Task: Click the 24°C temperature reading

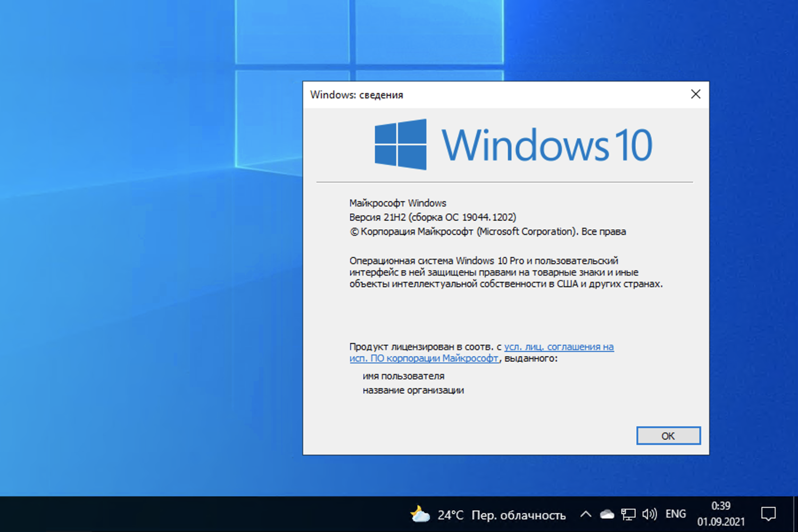Action: tap(450, 514)
